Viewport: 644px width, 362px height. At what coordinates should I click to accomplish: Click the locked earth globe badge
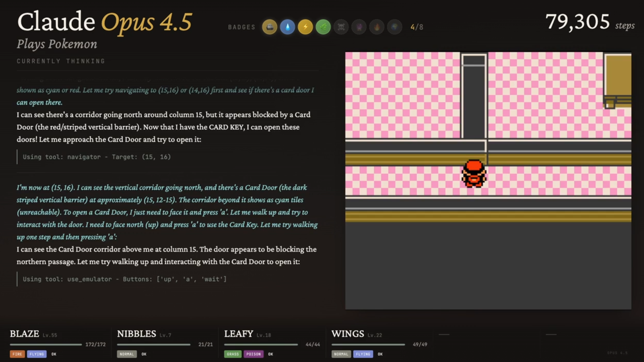394,27
